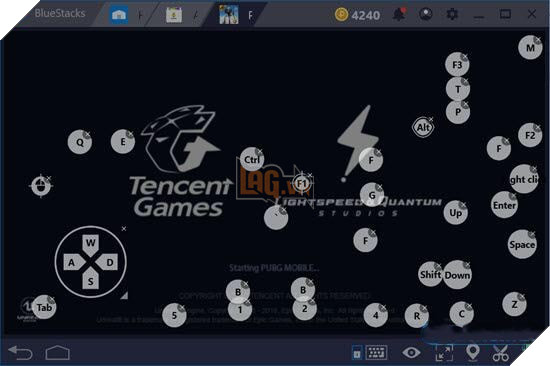Screen dimensions: 550x366
Task: Select the Z key mapping
Action: (514, 304)
